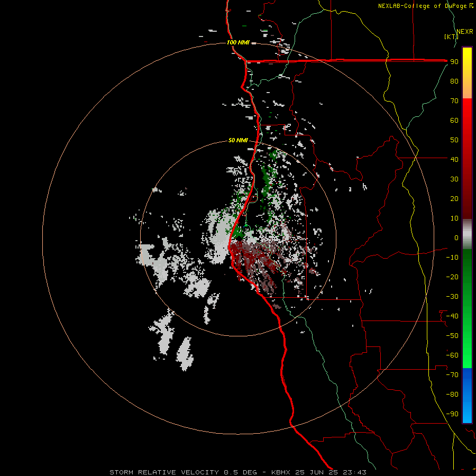This screenshot has width=476, height=476.
Task: Click the yellow top of the color bar
Action: pos(467,73)
